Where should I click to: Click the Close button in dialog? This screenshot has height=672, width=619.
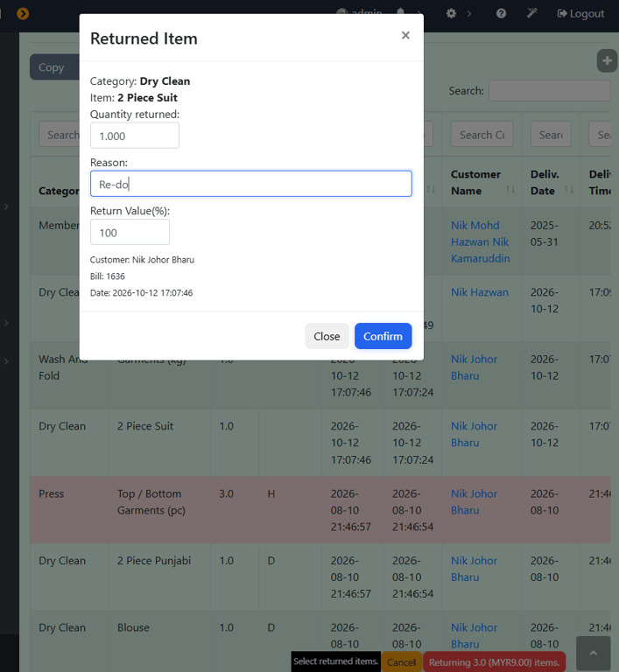click(327, 336)
